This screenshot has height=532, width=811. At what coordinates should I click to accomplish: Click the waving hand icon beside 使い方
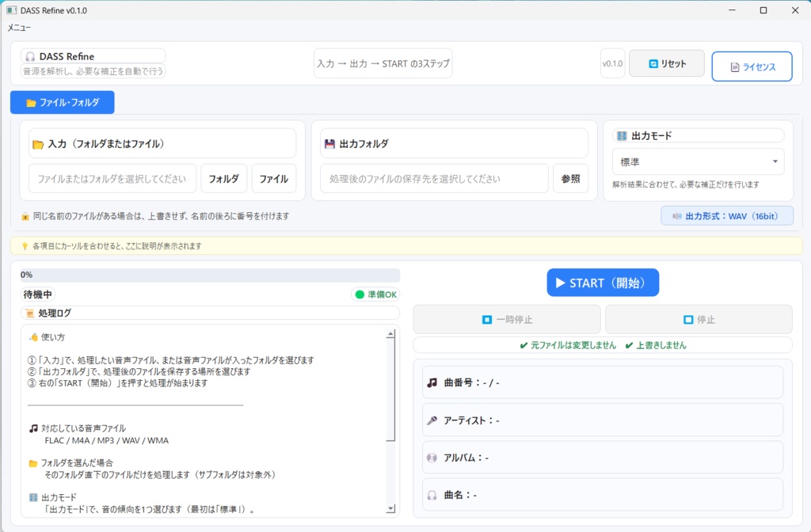(x=33, y=337)
